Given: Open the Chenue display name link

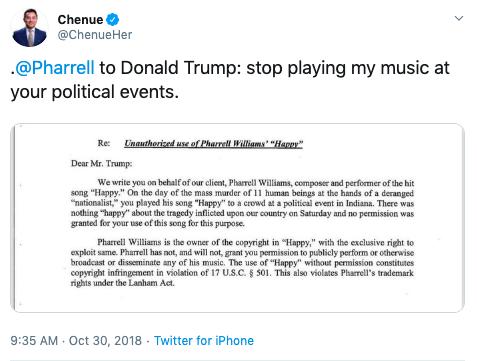Looking at the screenshot, I should [80, 20].
